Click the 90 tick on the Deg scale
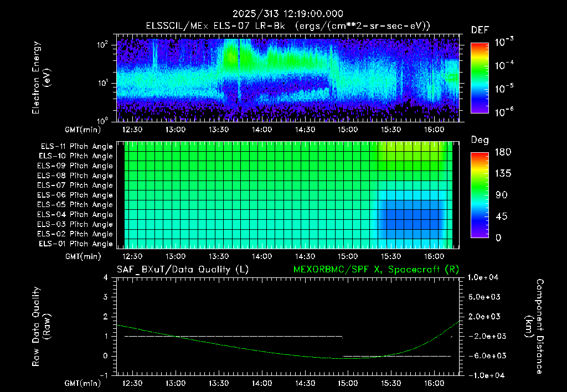 501,195
